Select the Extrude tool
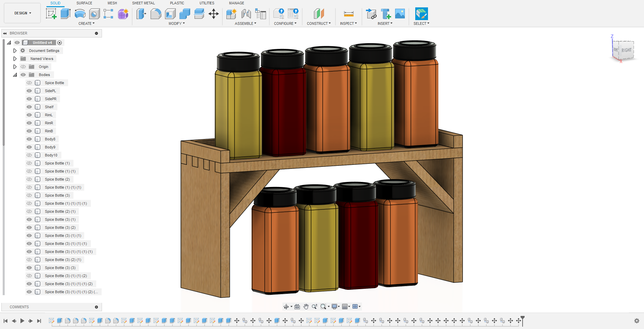The image size is (644, 329). coord(65,14)
